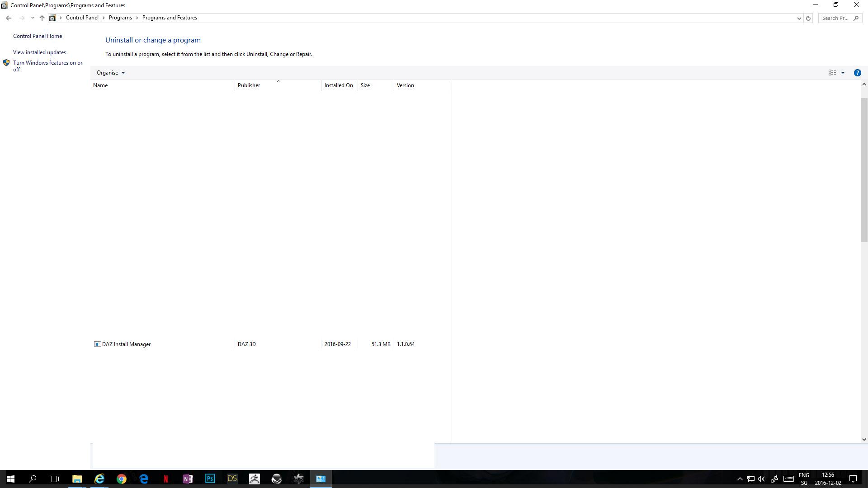Open Google Chrome from the taskbar
Viewport: 868px width, 488px height.
pos(122,479)
